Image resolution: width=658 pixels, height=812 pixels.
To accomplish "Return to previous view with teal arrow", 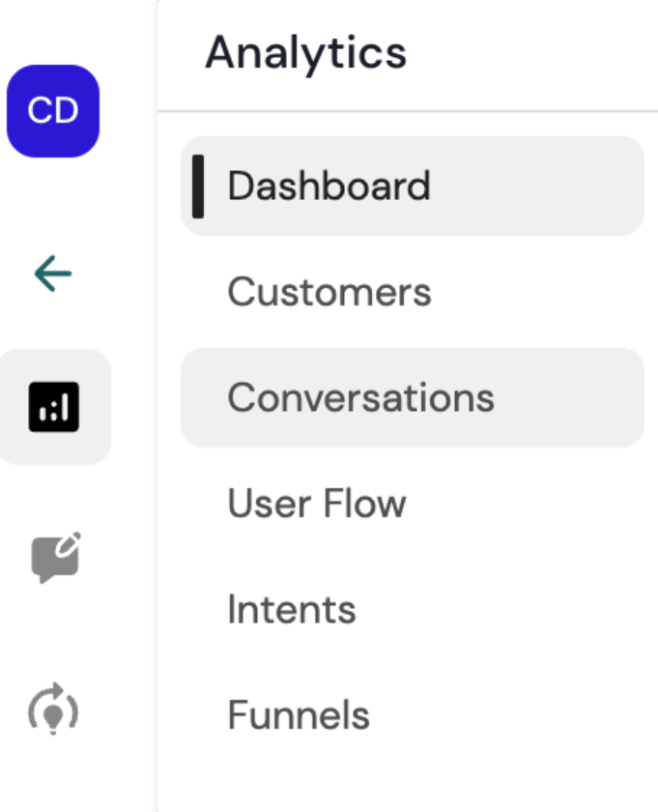I will pyautogui.click(x=53, y=275).
